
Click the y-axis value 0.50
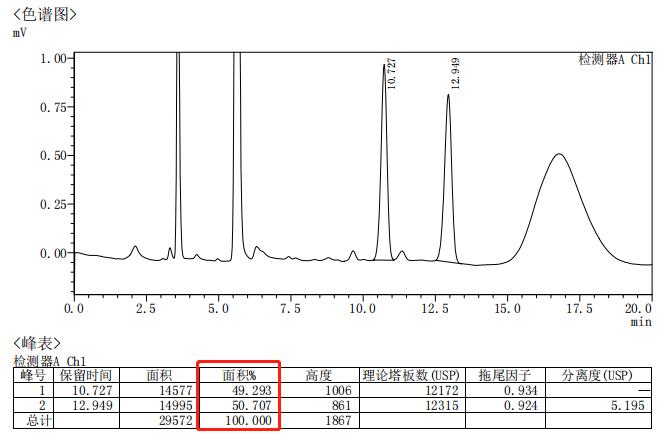click(54, 155)
